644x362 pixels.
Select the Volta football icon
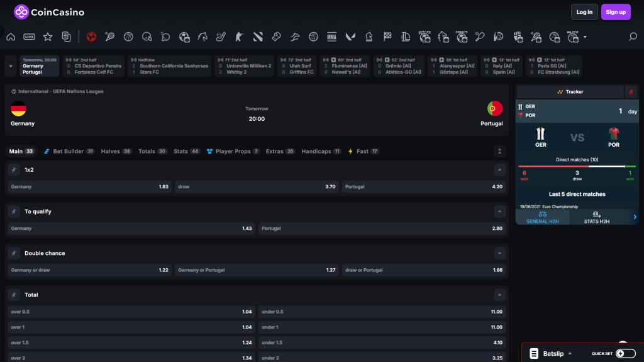point(425,37)
